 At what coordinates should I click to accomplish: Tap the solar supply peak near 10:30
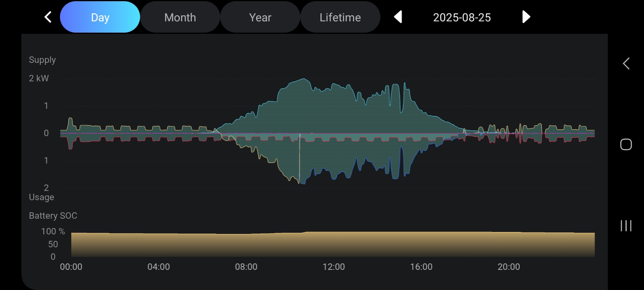pos(302,81)
